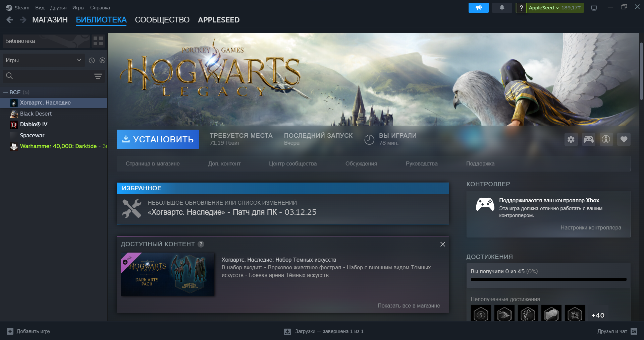
Task: Click the plus icon to add a game
Action: coord(10,331)
